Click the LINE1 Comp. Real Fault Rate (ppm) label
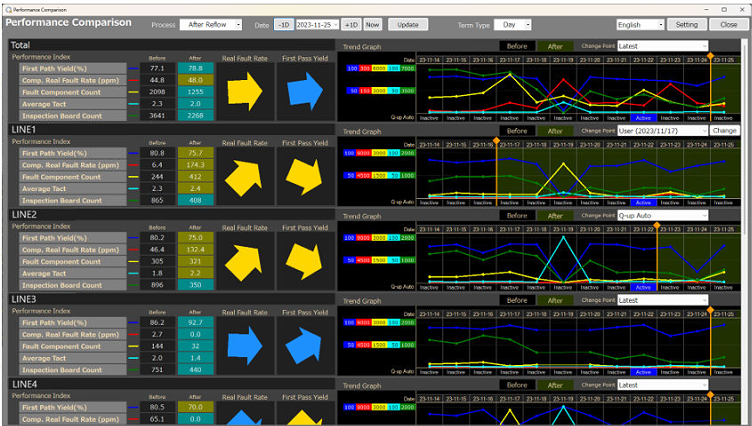This screenshot has width=752, height=426. point(72,165)
